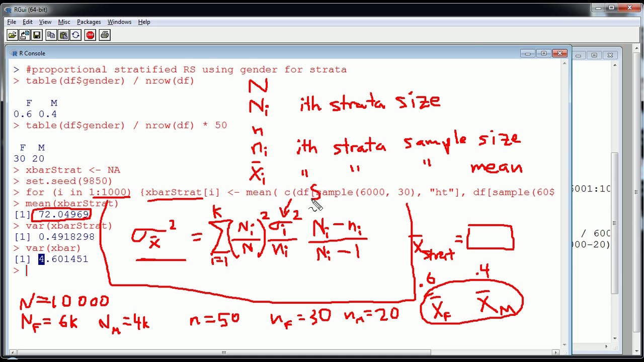Print using the printer toolbar icon
The image size is (644, 362).
coord(105,35)
